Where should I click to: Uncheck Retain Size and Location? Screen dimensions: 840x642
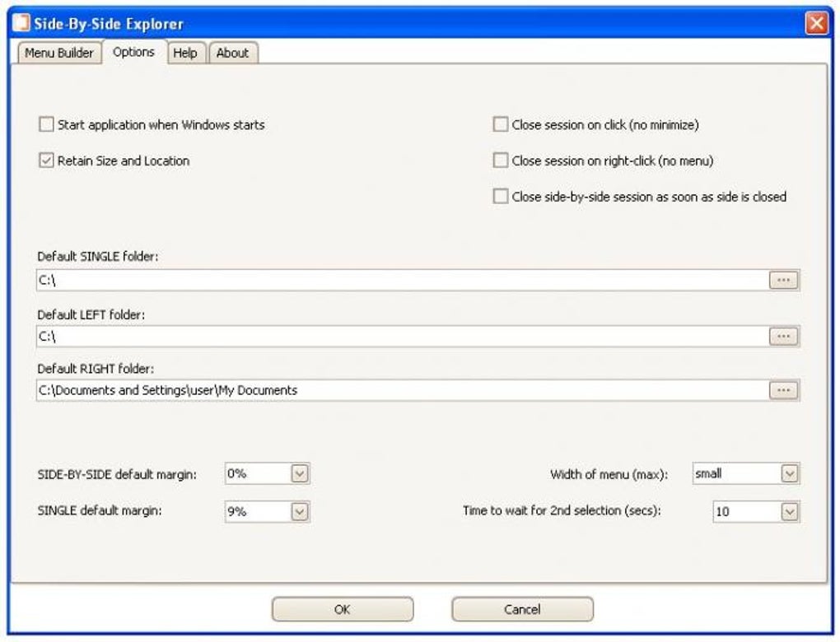click(46, 161)
